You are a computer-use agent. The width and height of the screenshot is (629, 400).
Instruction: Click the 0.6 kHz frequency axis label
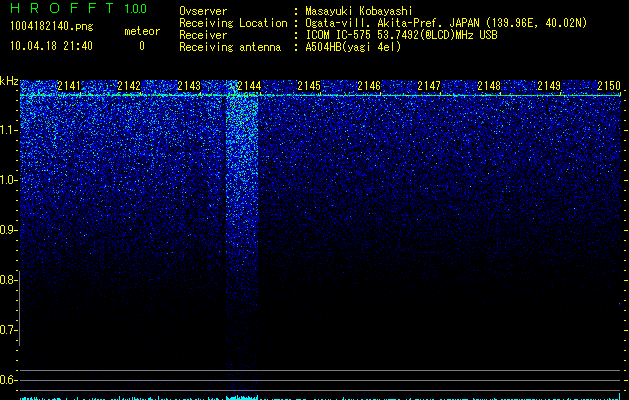pos(8,380)
